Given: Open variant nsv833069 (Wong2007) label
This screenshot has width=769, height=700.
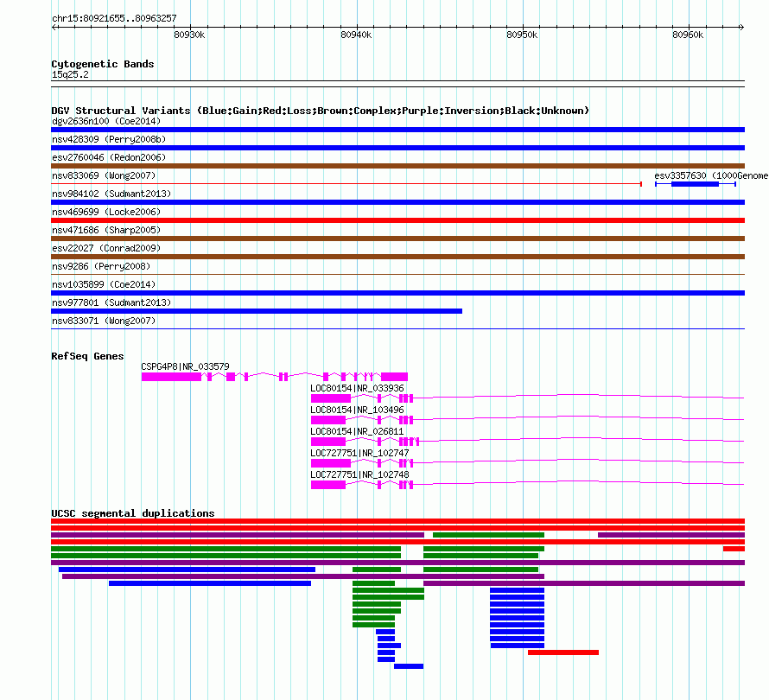Looking at the screenshot, I should (104, 175).
